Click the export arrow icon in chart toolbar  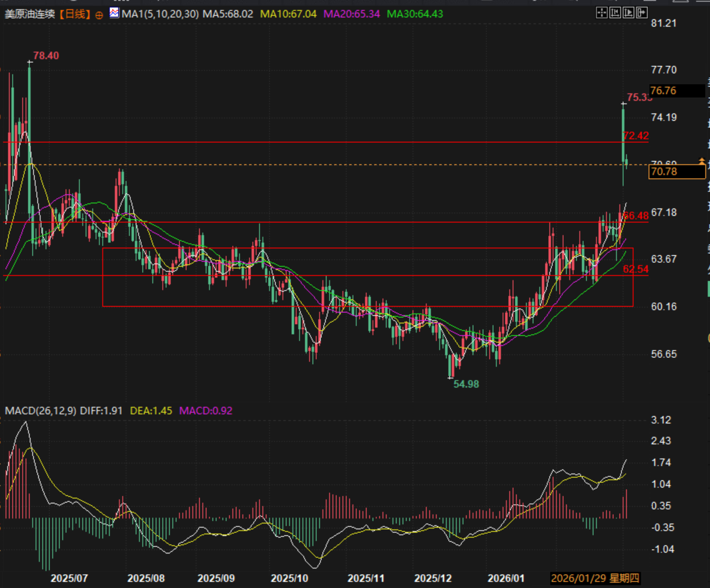click(x=642, y=13)
